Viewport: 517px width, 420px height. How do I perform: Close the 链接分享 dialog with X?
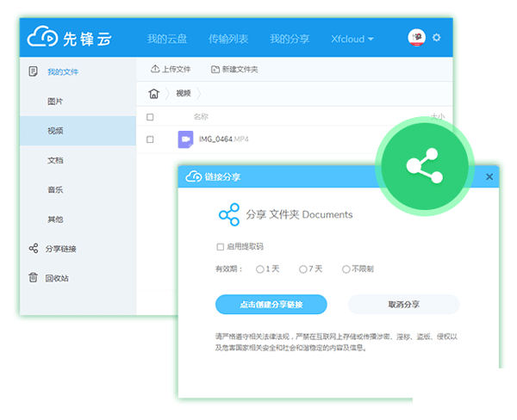[489, 177]
